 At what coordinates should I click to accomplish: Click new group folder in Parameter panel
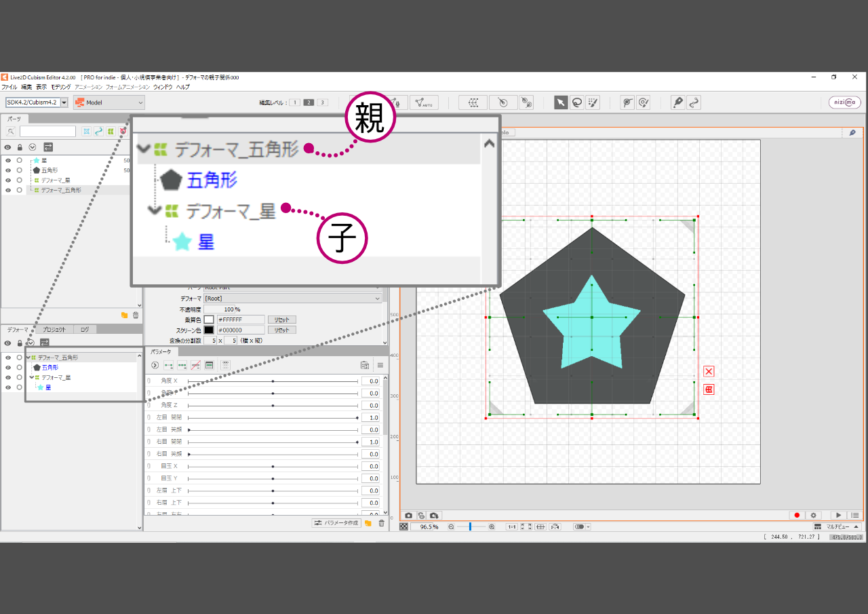point(368,523)
